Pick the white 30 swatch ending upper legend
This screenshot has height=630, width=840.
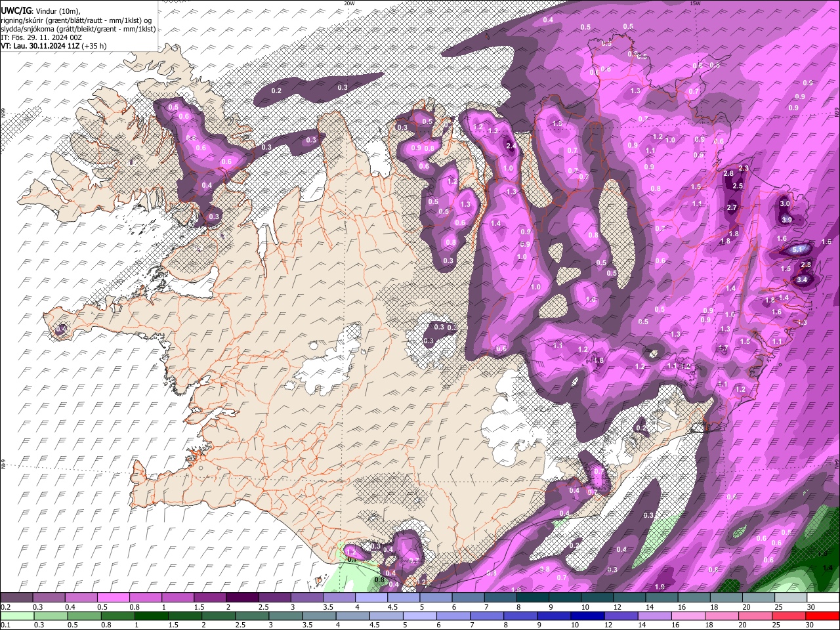click(823, 598)
